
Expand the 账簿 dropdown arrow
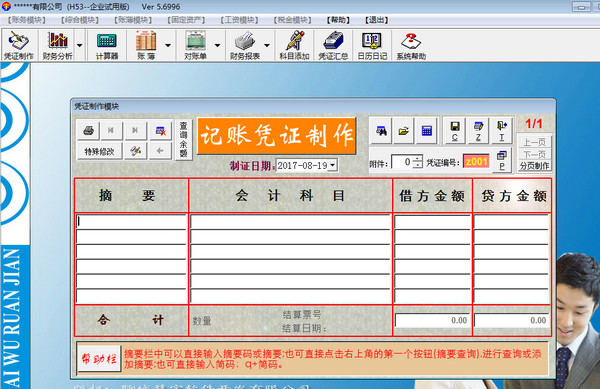click(x=168, y=45)
